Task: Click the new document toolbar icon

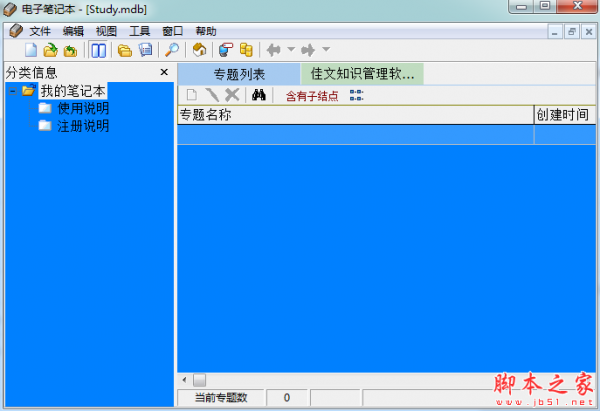Action: click(31, 50)
